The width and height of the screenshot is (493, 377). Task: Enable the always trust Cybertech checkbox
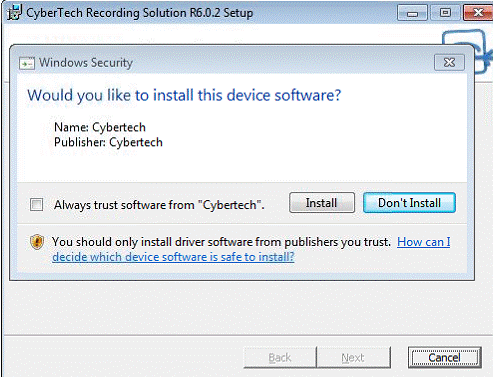click(36, 204)
